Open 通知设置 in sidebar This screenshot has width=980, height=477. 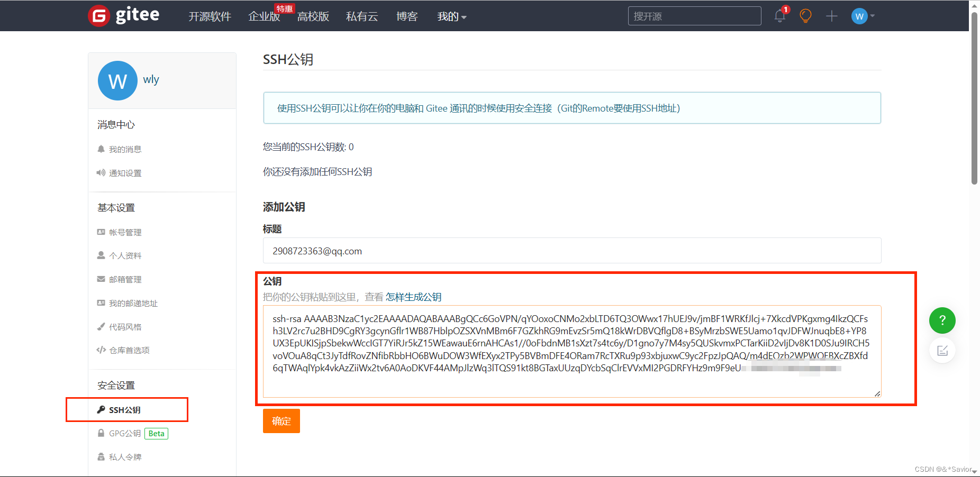(125, 173)
